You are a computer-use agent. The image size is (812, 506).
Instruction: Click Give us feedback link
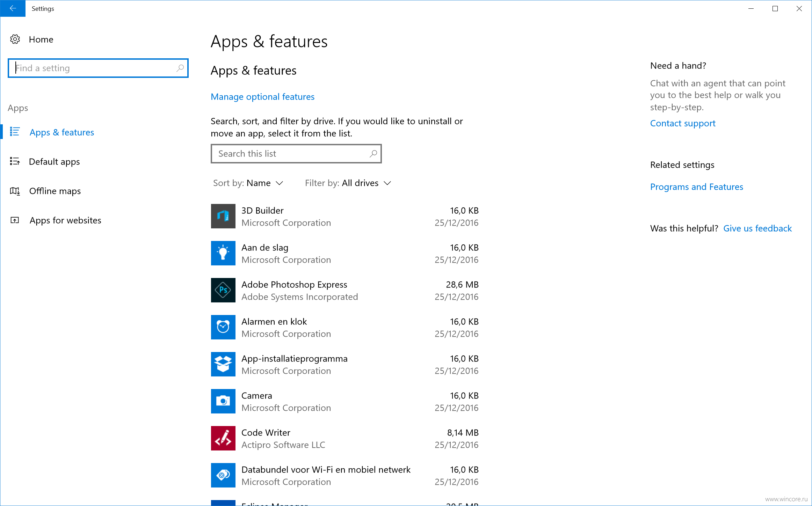point(757,228)
